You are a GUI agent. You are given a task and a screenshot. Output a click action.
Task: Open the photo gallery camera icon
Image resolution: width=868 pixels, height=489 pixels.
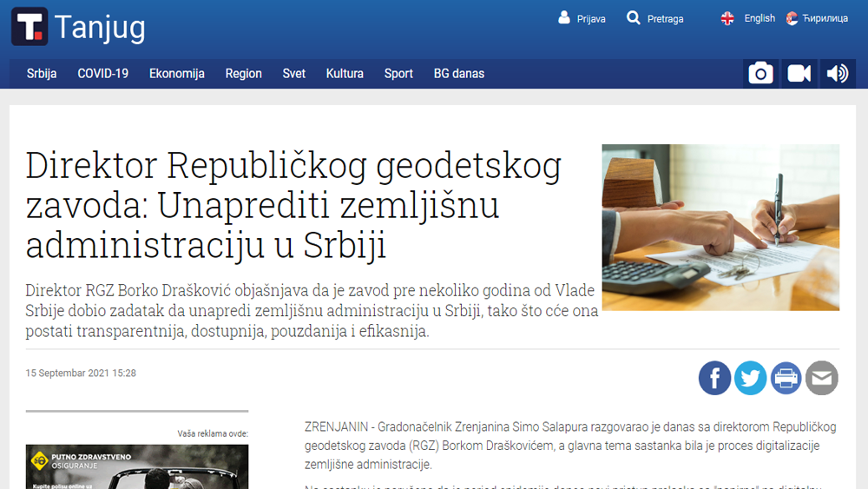(760, 73)
